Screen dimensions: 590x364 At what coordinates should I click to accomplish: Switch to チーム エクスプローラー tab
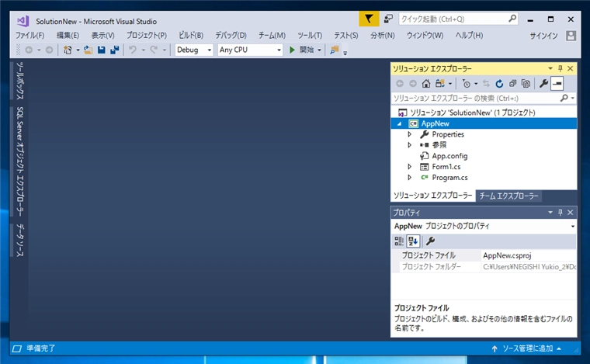(508, 196)
